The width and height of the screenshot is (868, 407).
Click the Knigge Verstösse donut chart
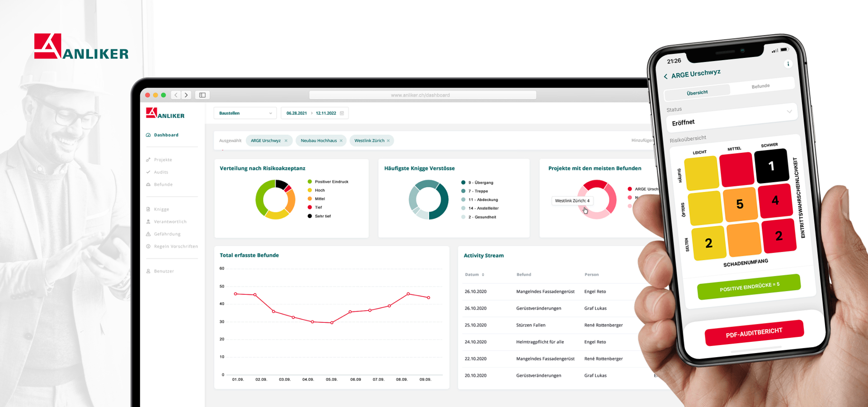429,199
